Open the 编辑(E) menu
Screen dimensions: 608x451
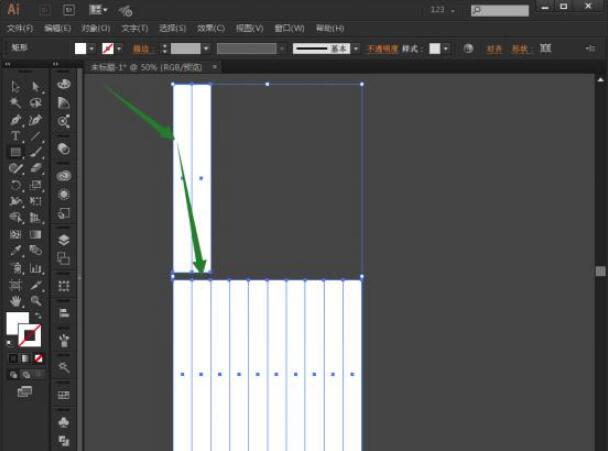[x=57, y=28]
